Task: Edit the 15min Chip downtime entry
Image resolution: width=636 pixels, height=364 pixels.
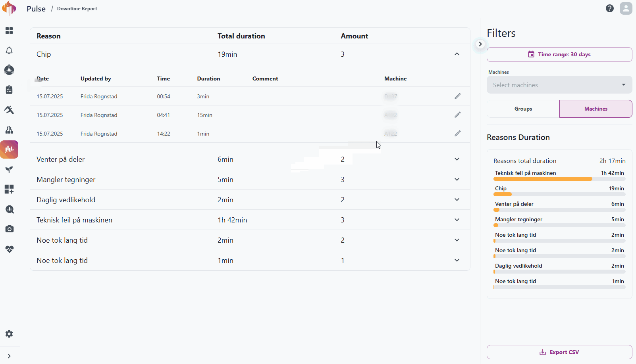Action: tap(457, 115)
